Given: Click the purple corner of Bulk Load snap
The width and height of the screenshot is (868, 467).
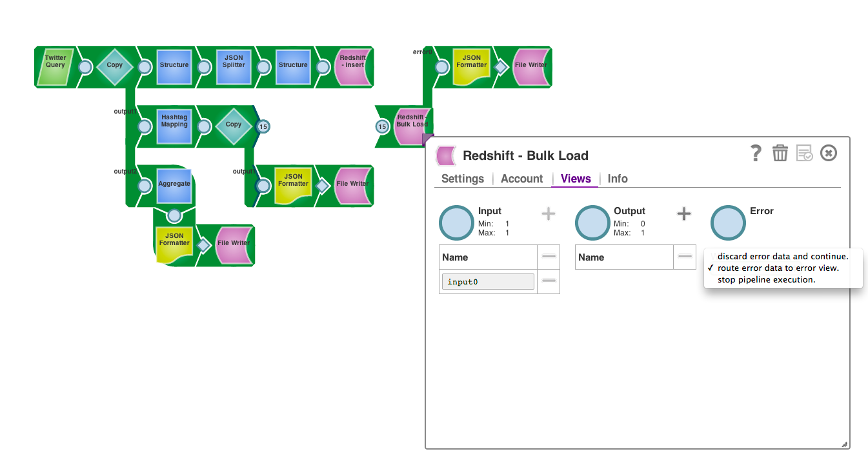Looking at the screenshot, I should coord(429,139).
